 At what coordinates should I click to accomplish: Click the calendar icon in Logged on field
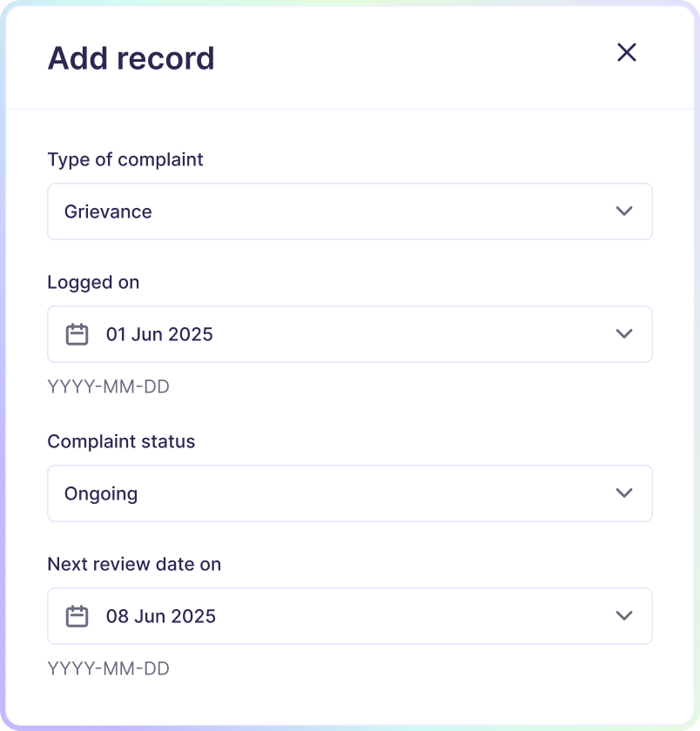[77, 334]
